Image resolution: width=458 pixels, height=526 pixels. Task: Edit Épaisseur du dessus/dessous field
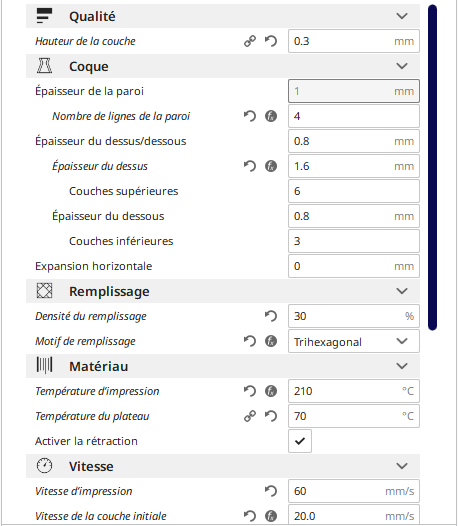[x=354, y=141]
